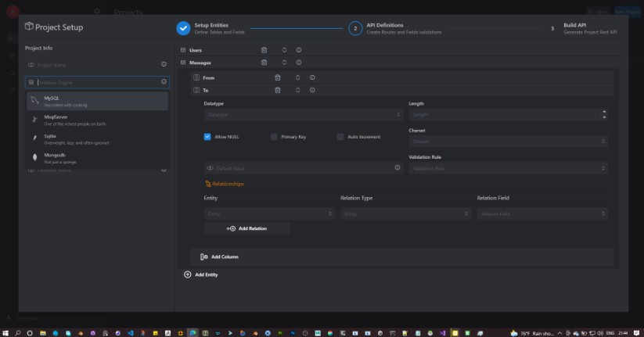Click the info icon on Users row
Viewport: 644px width, 337px height.
coord(299,50)
